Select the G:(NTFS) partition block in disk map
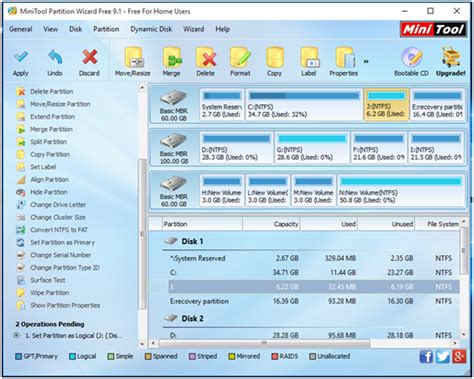The width and height of the screenshot is (474, 379). [312, 148]
